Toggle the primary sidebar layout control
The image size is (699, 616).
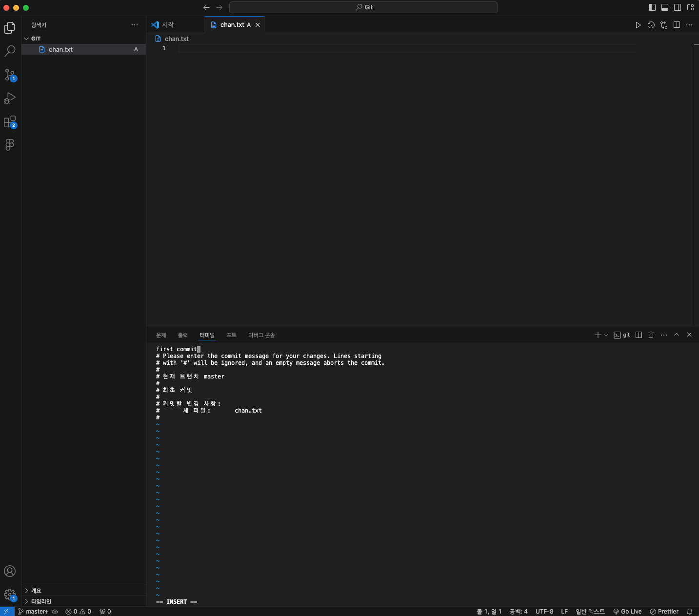click(x=652, y=7)
